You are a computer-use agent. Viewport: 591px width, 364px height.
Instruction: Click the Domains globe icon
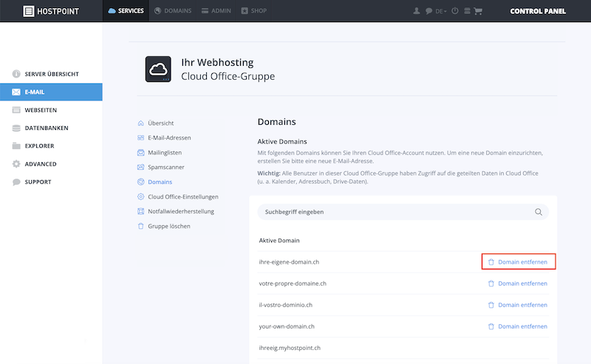pyautogui.click(x=141, y=182)
